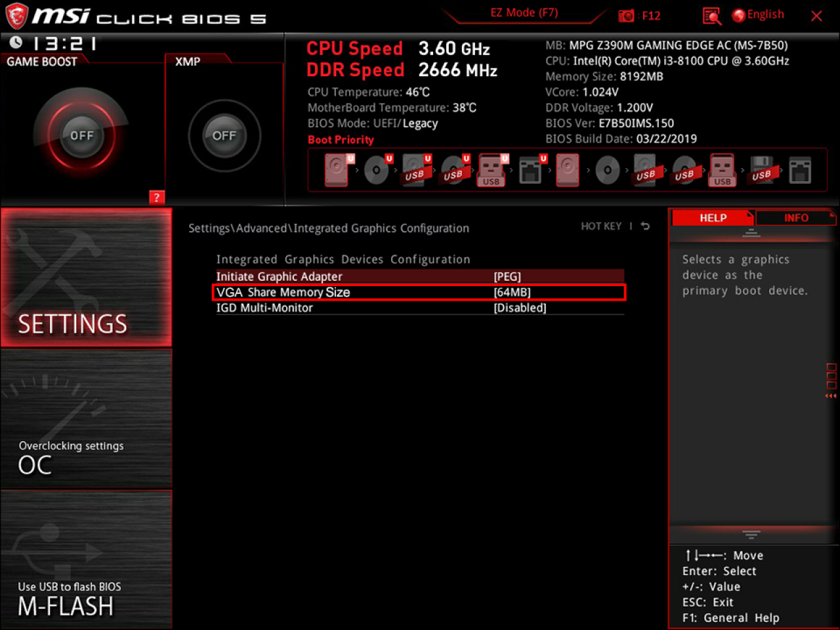The image size is (840, 630).
Task: Click the Game Boost question mark help
Action: (x=156, y=197)
